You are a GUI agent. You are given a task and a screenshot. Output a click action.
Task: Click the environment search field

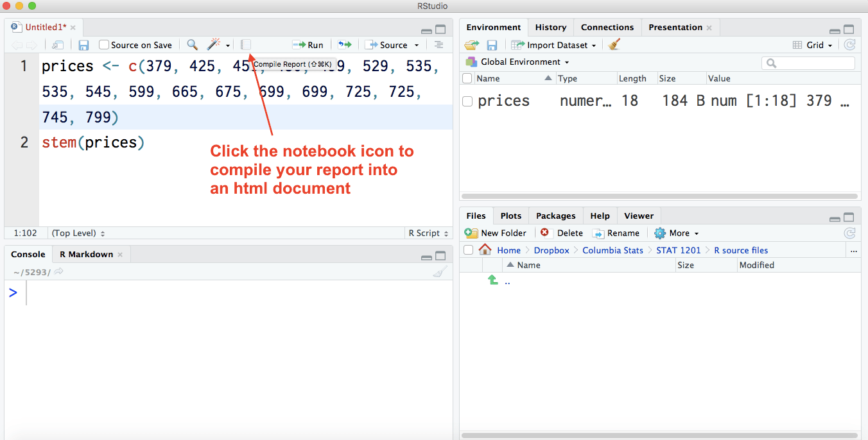click(808, 63)
